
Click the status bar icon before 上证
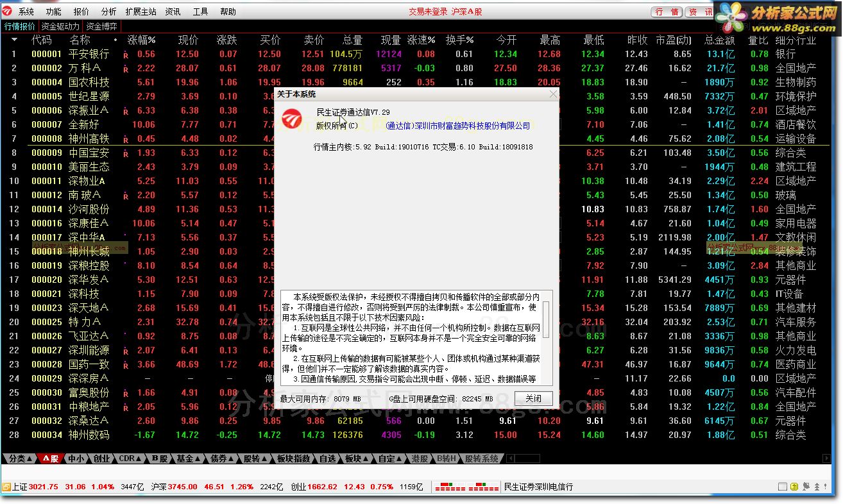point(6,487)
